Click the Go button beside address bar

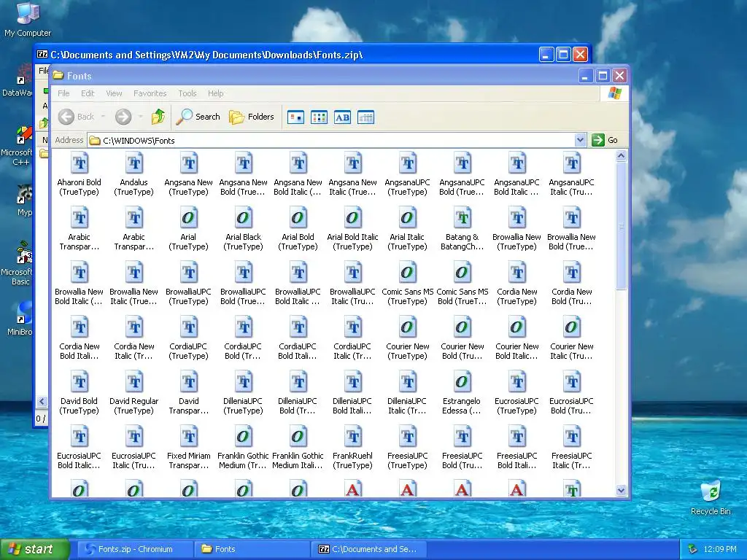(605, 140)
